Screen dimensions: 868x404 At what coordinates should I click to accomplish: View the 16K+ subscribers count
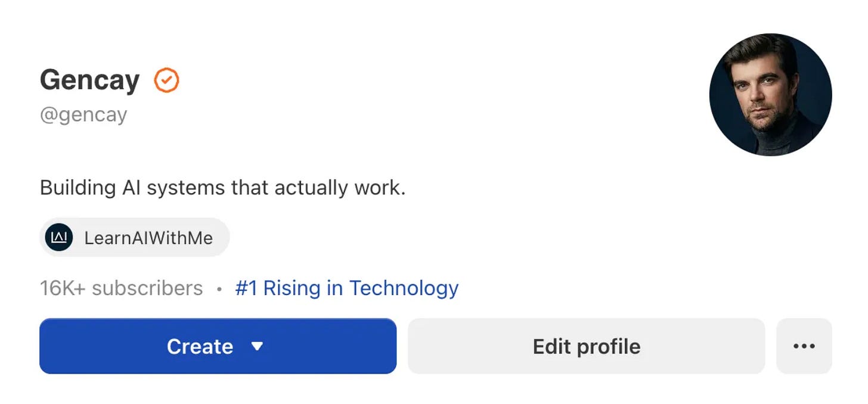121,288
